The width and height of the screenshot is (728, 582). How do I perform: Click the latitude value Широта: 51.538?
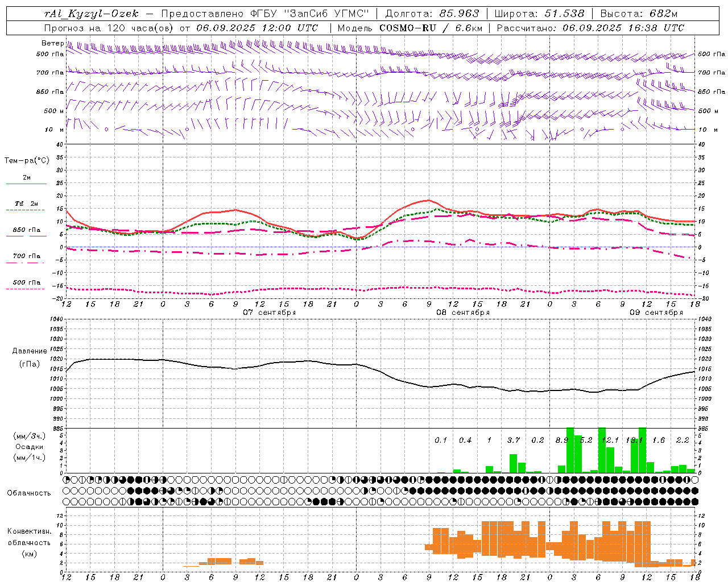[x=539, y=14]
